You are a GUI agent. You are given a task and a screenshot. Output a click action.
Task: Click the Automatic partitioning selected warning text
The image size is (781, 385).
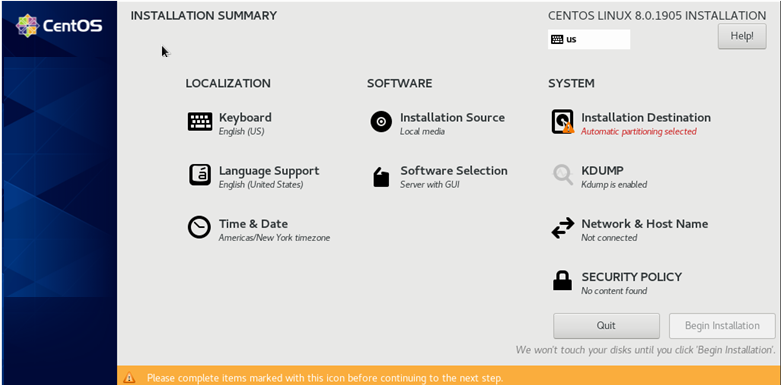(x=639, y=131)
